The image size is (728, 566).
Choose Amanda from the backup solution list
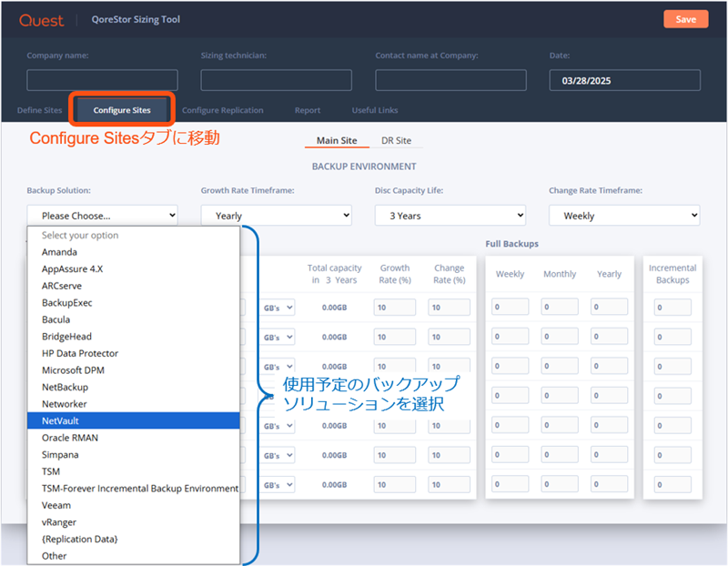click(x=134, y=252)
